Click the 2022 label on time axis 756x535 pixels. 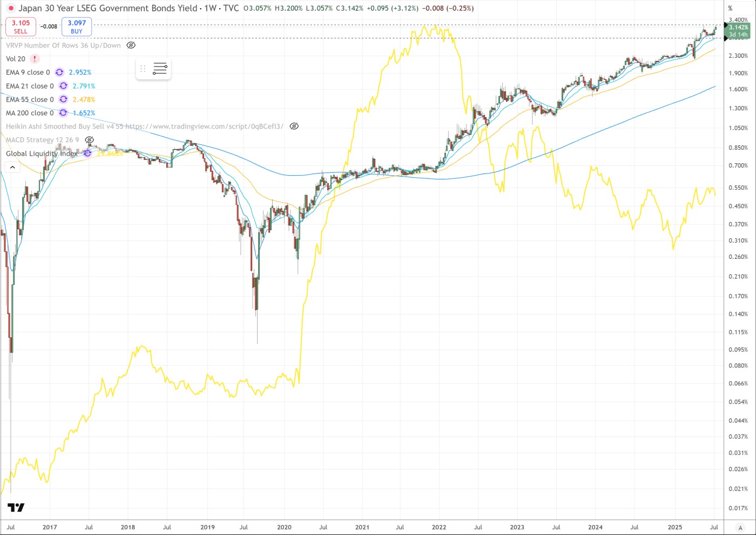pos(439,527)
